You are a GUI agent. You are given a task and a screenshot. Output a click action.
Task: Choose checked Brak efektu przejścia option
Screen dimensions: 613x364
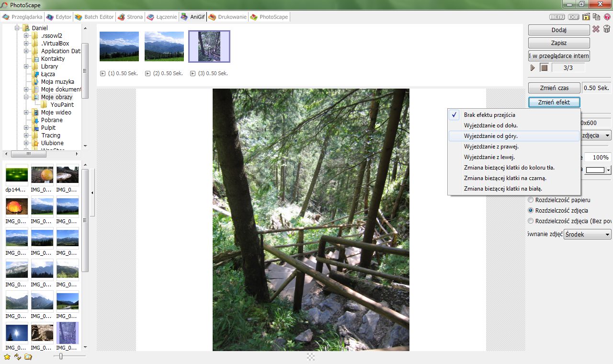[514, 115]
